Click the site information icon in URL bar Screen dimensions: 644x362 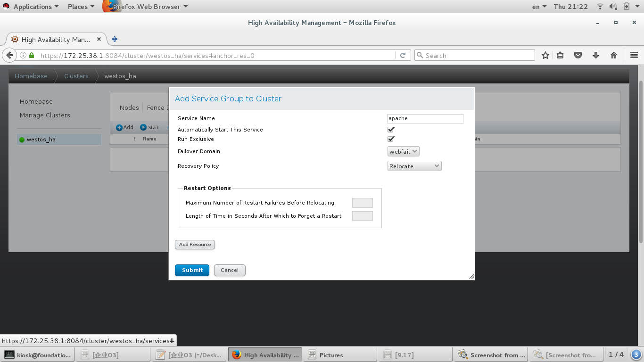point(23,55)
